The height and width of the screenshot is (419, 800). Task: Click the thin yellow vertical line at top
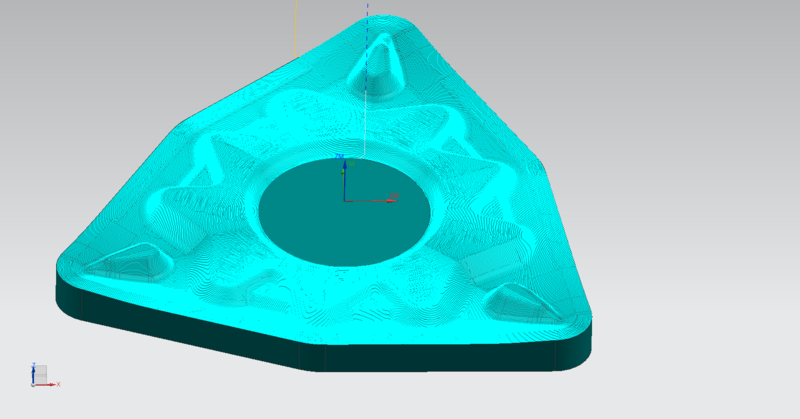[298, 25]
